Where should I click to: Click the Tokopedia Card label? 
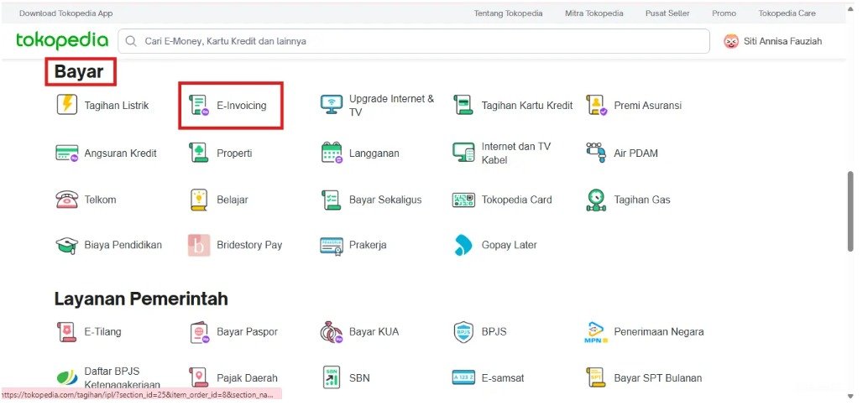pos(516,200)
